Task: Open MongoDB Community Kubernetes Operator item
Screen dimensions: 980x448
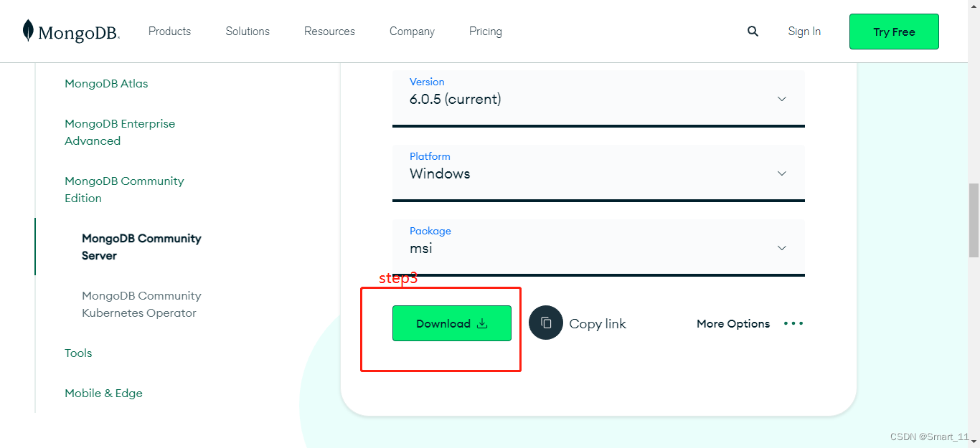Action: click(x=141, y=305)
